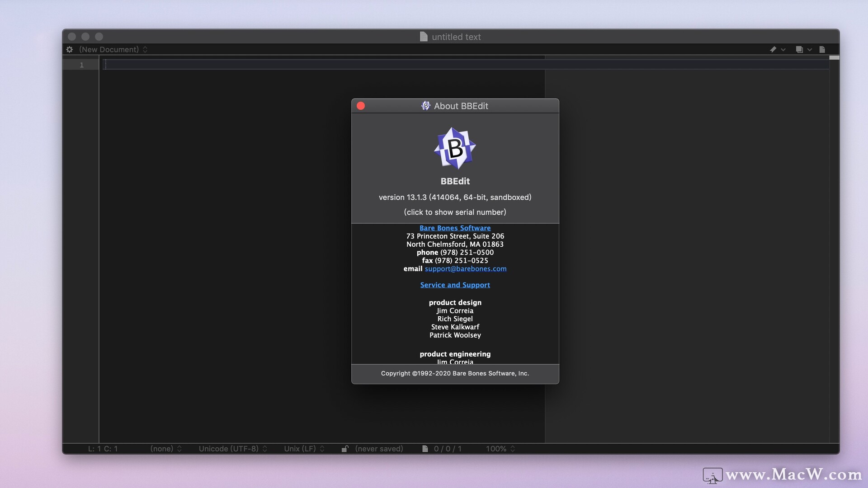The width and height of the screenshot is (868, 488).
Task: Click the main window minimize button
Action: click(85, 37)
